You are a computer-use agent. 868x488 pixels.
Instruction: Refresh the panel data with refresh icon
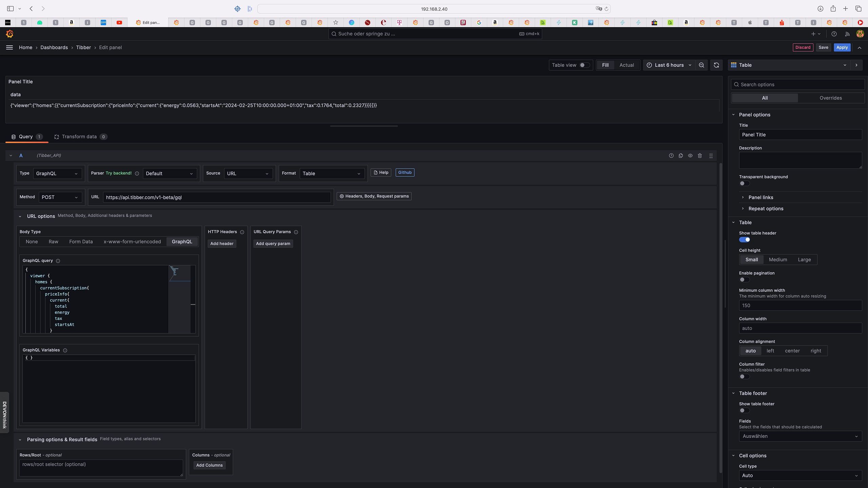coord(716,65)
